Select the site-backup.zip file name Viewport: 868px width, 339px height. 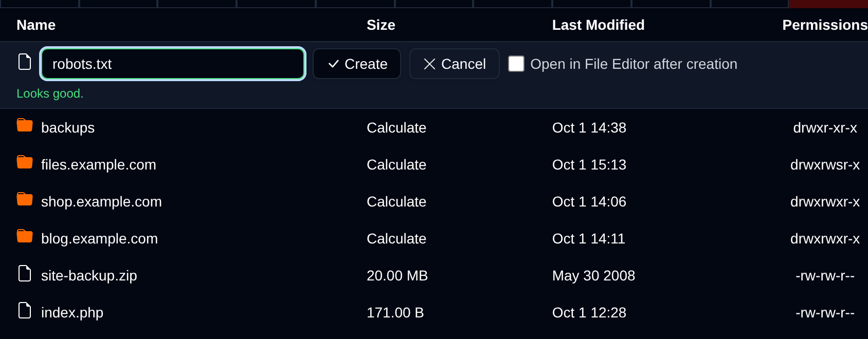point(89,276)
